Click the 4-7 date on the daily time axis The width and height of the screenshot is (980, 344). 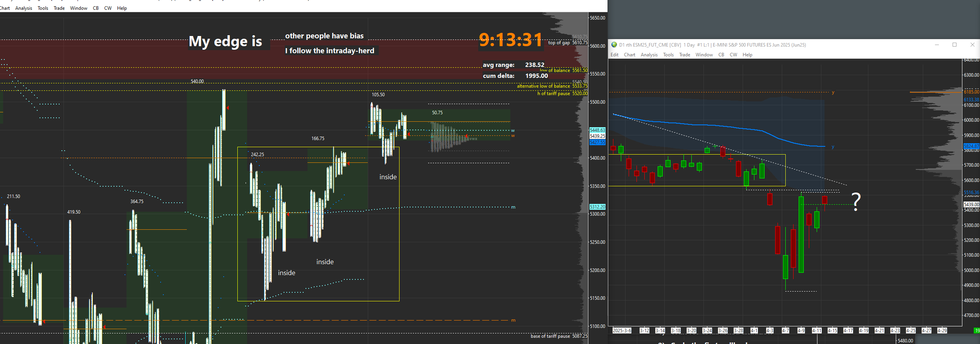coord(785,331)
